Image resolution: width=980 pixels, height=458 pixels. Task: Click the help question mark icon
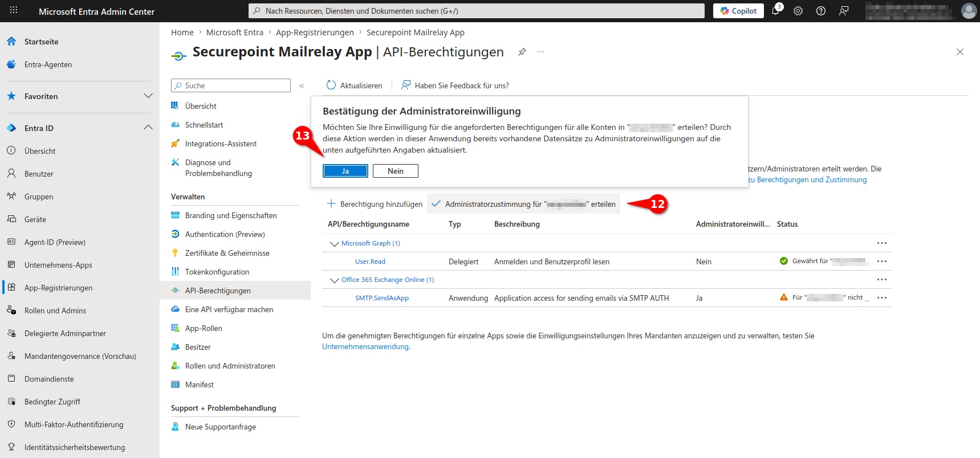tap(821, 11)
